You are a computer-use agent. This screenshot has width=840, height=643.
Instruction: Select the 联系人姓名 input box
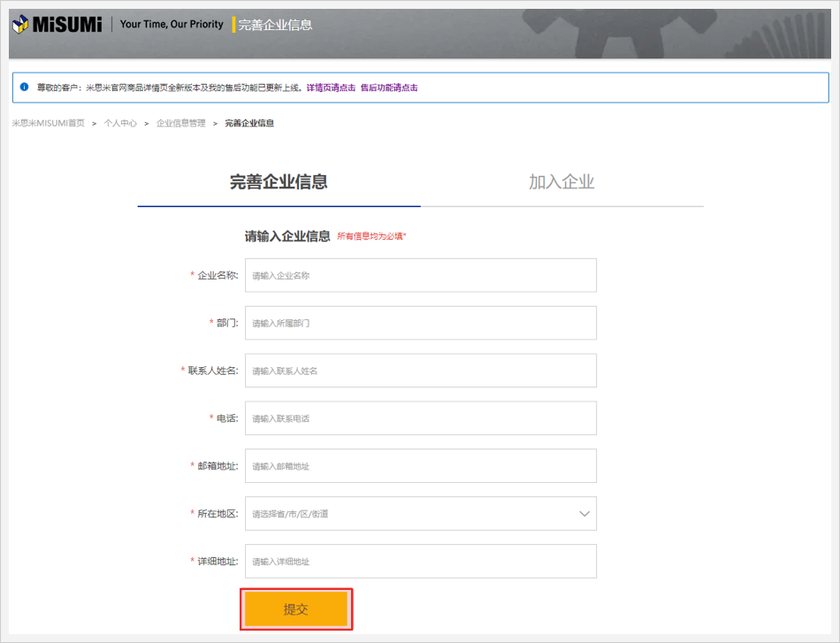click(420, 371)
